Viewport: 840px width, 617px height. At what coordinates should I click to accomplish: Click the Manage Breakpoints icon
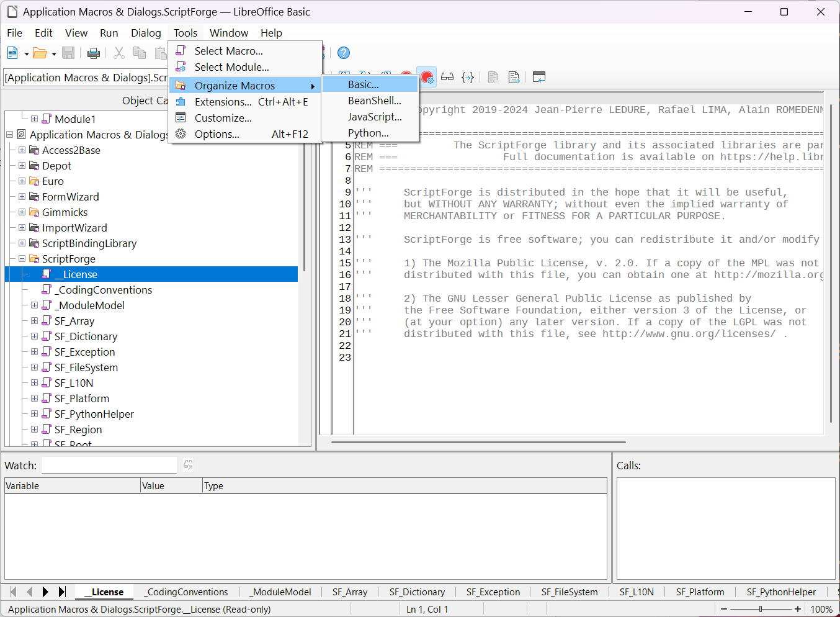click(x=427, y=77)
